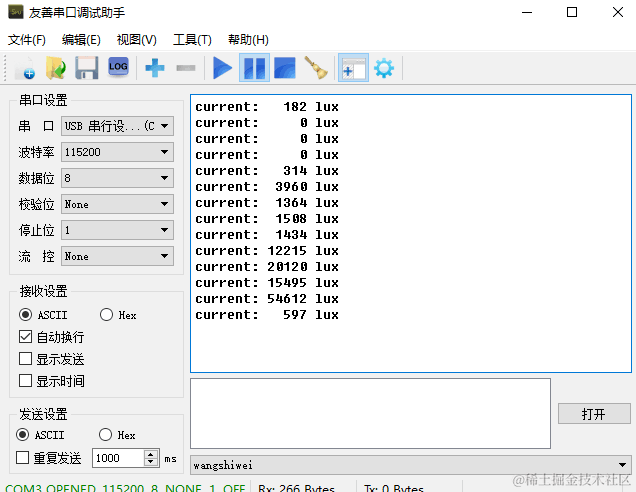Screen dimensions: 636x492
Task: Start serial with the play icon
Action: pyautogui.click(x=222, y=68)
